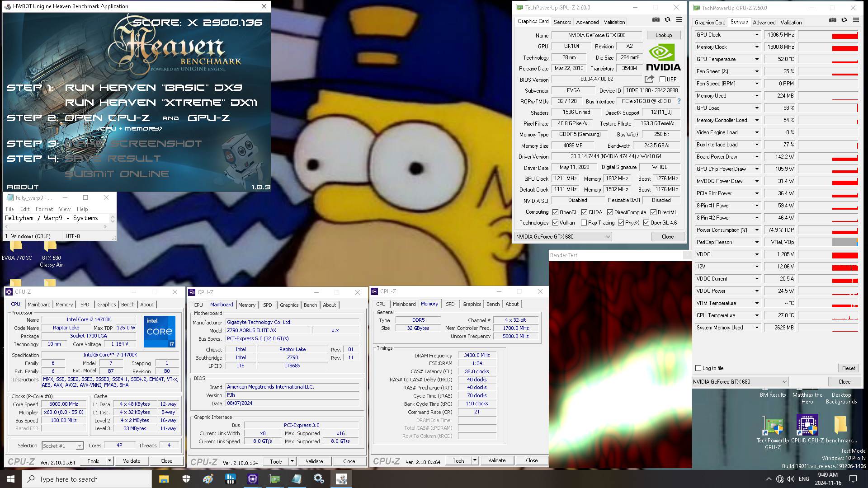Click the Reset button in Sensors window
Screen dimensions: 868x488
(848, 368)
